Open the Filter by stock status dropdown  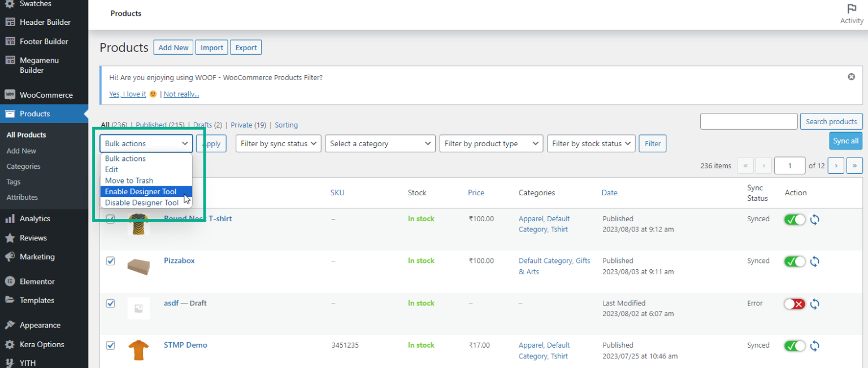[591, 143]
